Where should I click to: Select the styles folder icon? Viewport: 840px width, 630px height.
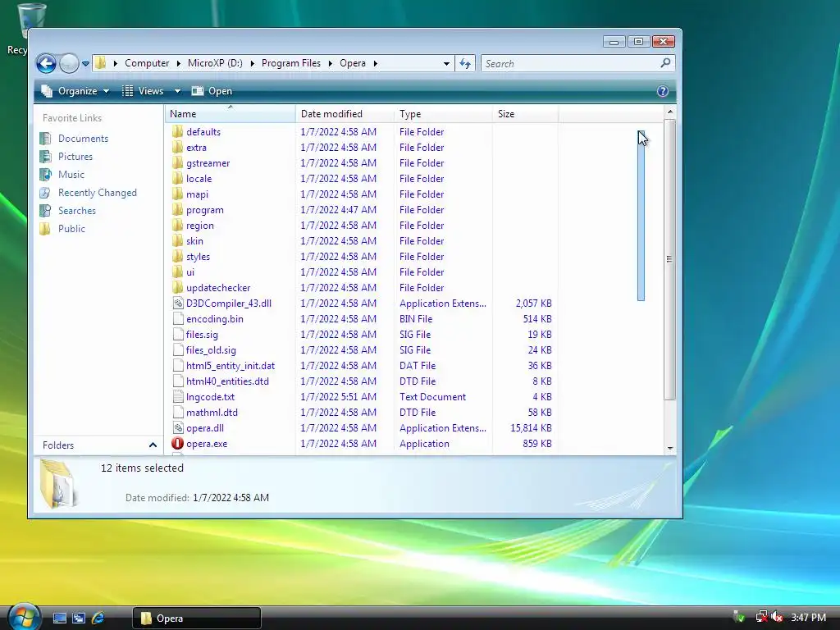pos(178,257)
